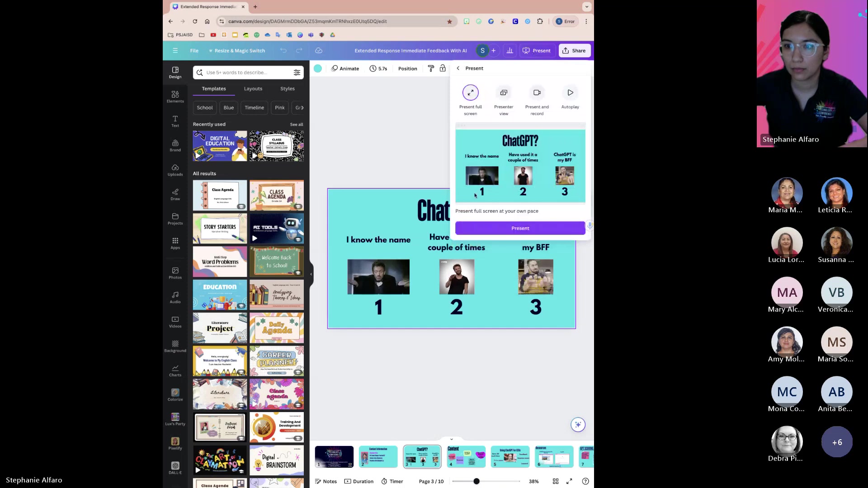Open the Photos panel

coord(175,273)
